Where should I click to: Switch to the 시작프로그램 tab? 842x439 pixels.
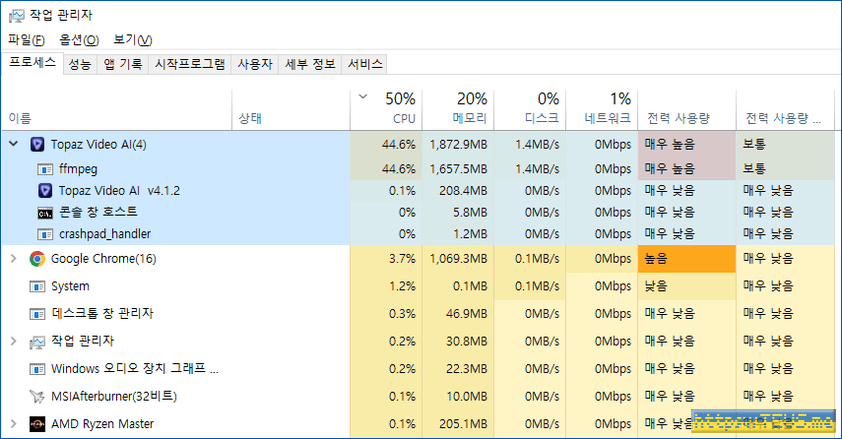click(189, 64)
